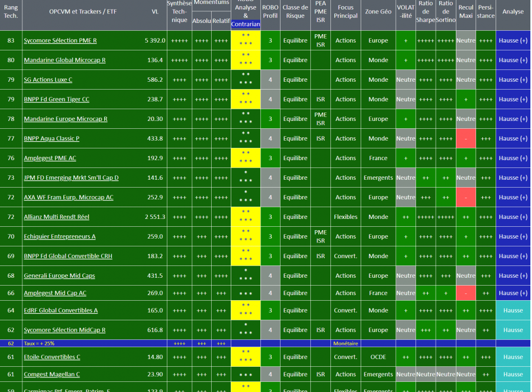Viewport: 532px width, 392px height.
Task: Open Sycomore Sélection MidCap R link
Action: click(x=64, y=330)
